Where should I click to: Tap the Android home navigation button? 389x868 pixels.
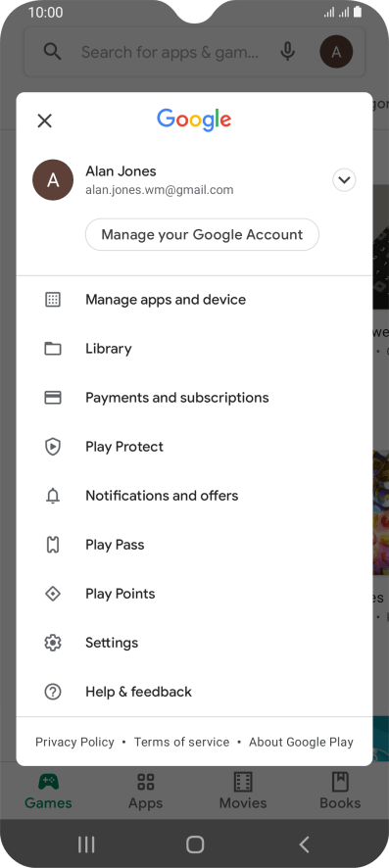point(195,844)
